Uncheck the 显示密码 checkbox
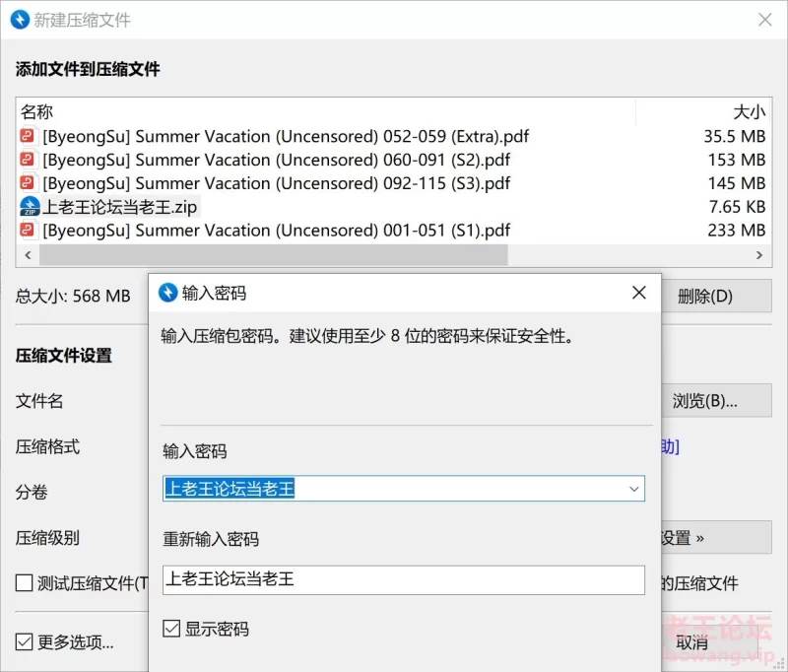 click(171, 629)
